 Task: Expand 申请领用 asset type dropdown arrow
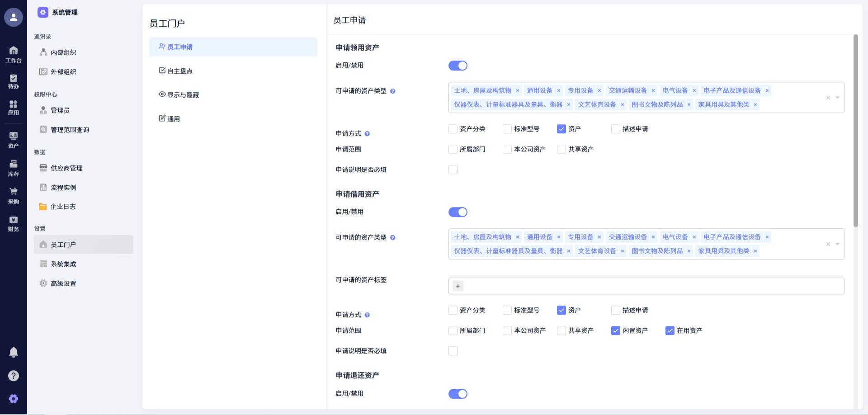[837, 98]
